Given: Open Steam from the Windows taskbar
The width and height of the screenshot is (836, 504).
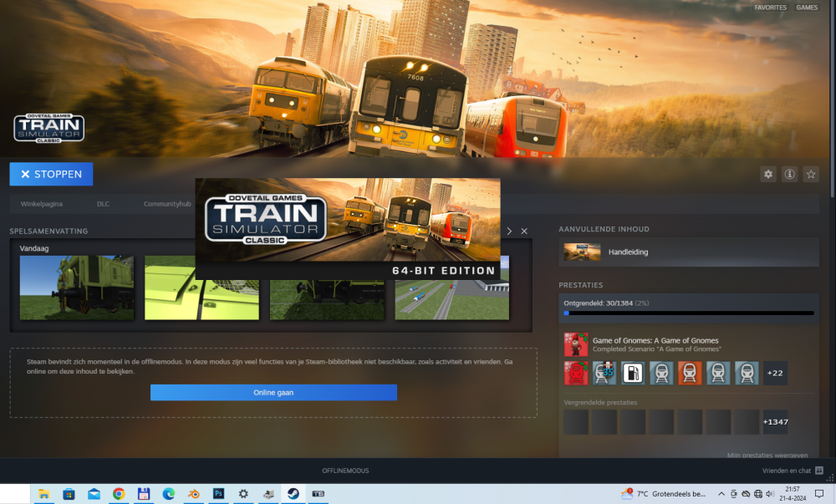Looking at the screenshot, I should 293,494.
